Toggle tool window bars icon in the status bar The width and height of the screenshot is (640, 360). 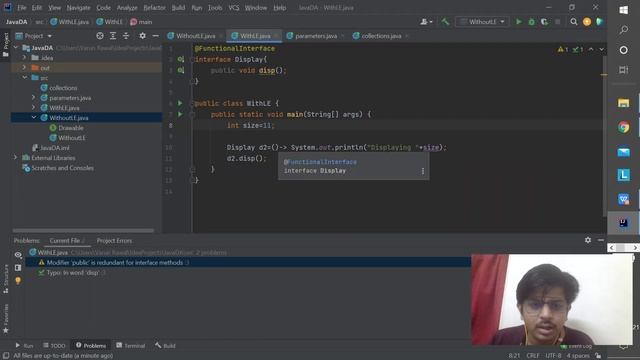pyautogui.click(x=5, y=356)
